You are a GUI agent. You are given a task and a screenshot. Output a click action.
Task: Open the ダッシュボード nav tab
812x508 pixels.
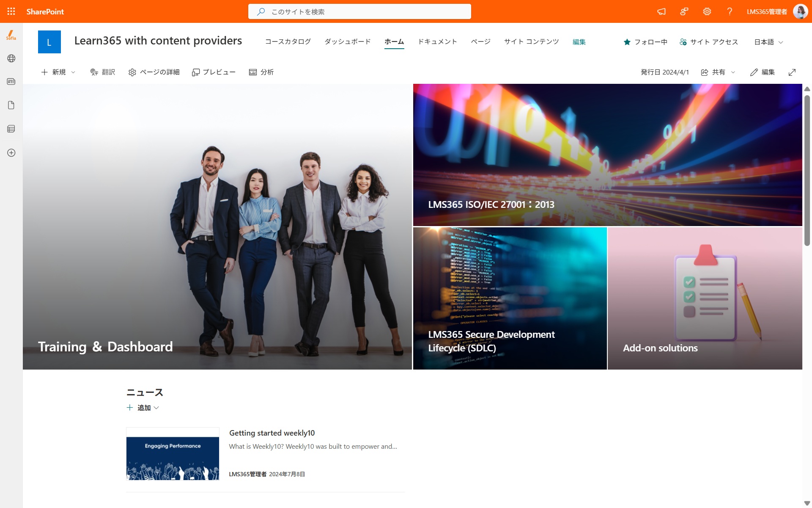[348, 41]
